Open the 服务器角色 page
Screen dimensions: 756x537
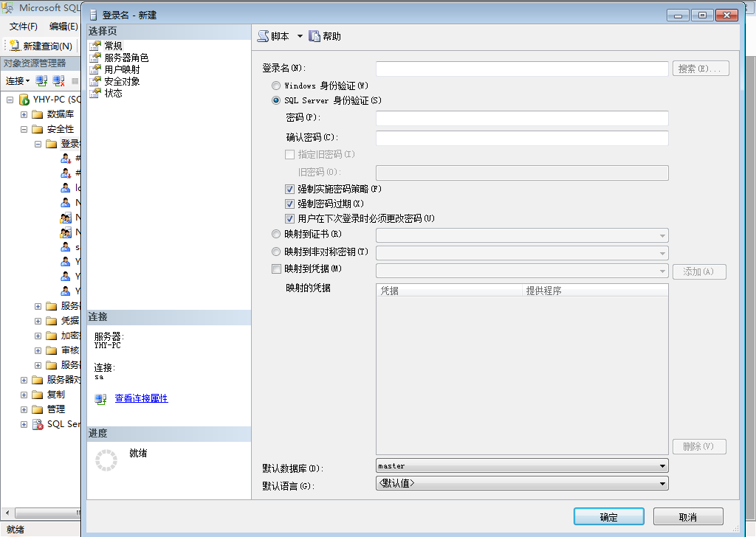click(126, 58)
